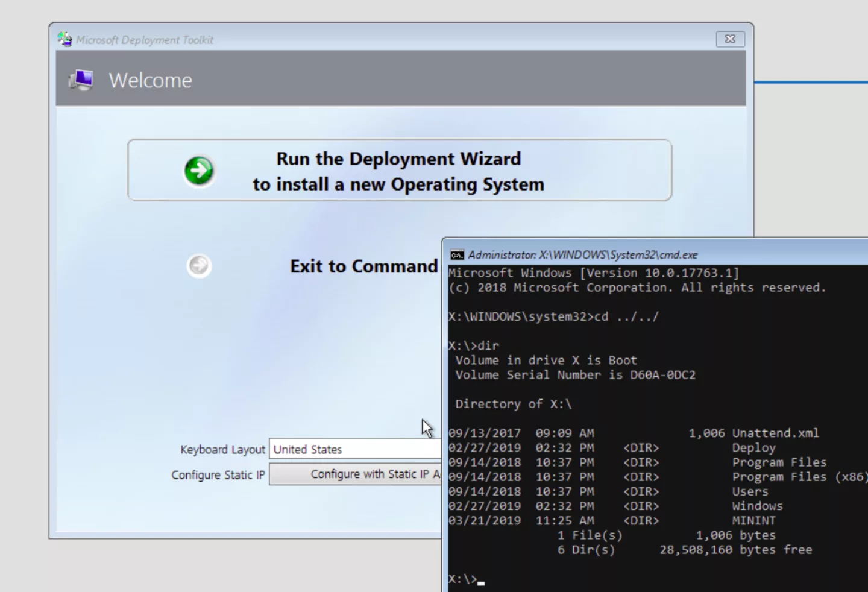
Task: Click the MININT directory entry in cmd
Action: (753, 520)
